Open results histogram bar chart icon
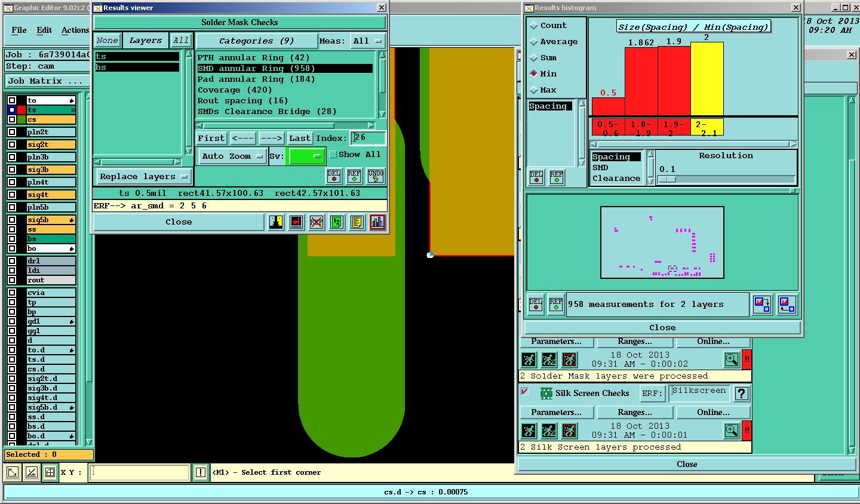The image size is (860, 504). click(x=377, y=222)
